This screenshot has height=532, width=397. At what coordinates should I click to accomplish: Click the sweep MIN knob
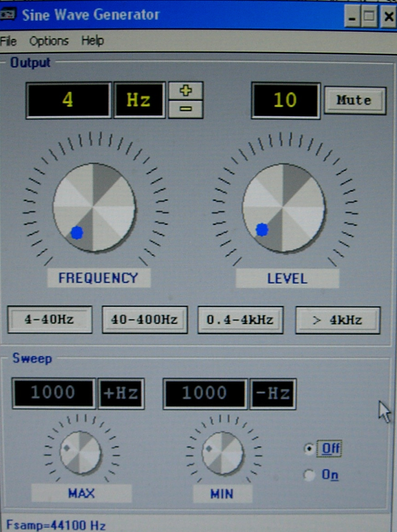point(223,453)
